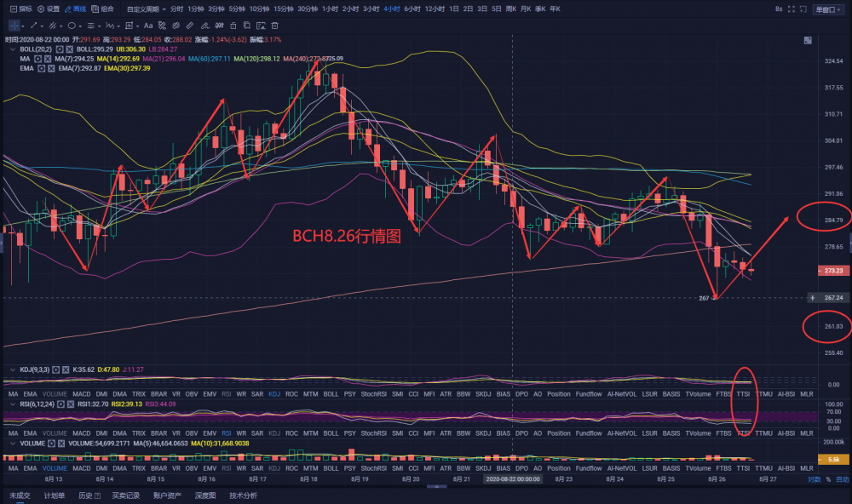Enter fullscreen chart mode
The width and height of the screenshot is (852, 504).
click(x=792, y=9)
